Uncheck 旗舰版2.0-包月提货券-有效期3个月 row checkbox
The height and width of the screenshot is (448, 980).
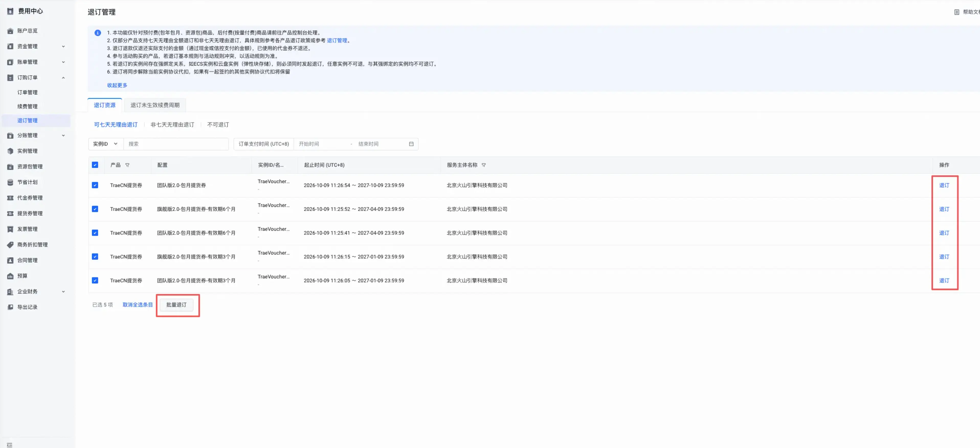[95, 257]
